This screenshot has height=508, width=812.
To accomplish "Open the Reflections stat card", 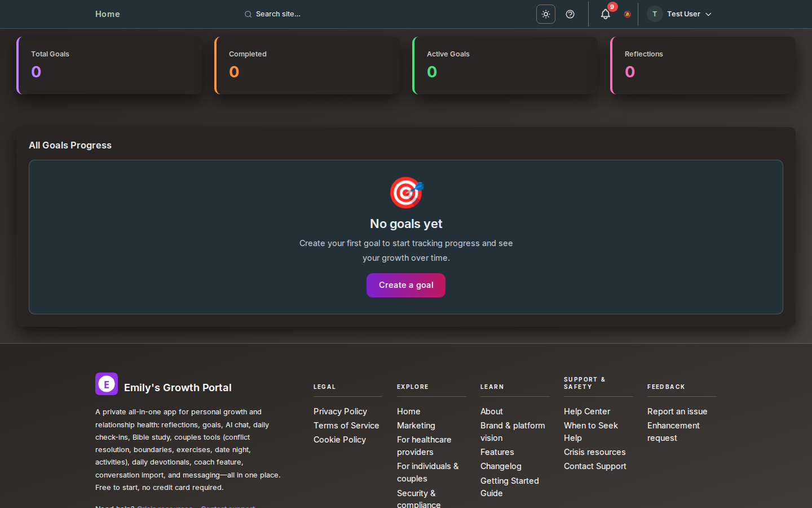I will [703, 65].
